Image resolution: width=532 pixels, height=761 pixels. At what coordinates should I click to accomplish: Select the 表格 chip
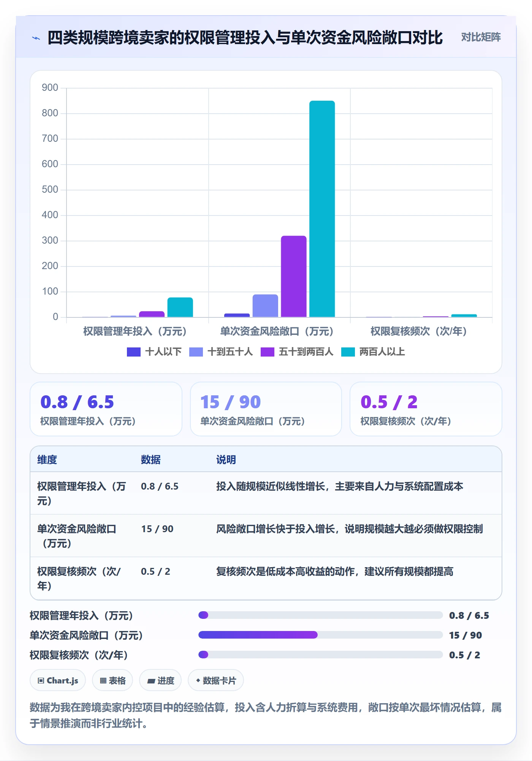(112, 680)
